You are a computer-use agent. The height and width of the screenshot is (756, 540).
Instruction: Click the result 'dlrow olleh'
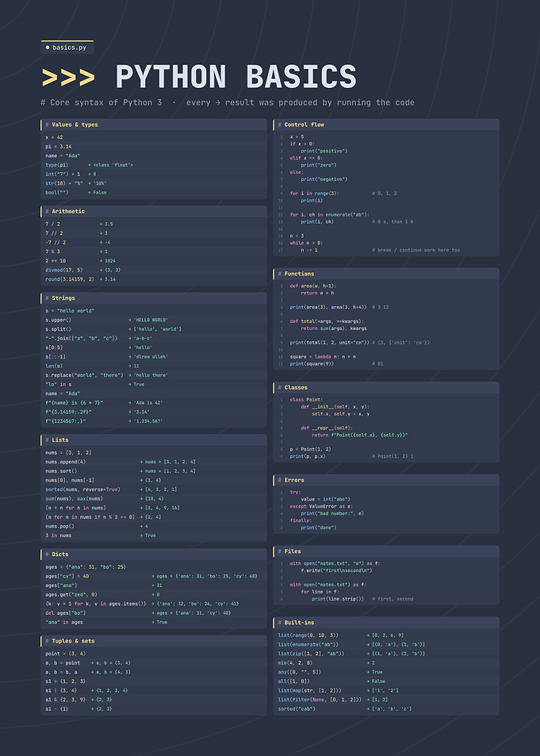(151, 357)
